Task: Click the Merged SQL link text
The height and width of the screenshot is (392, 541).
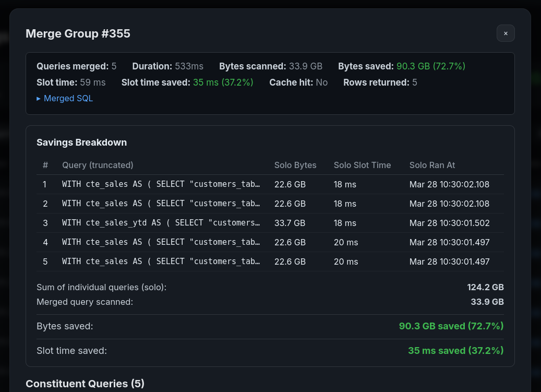Action: coord(68,98)
